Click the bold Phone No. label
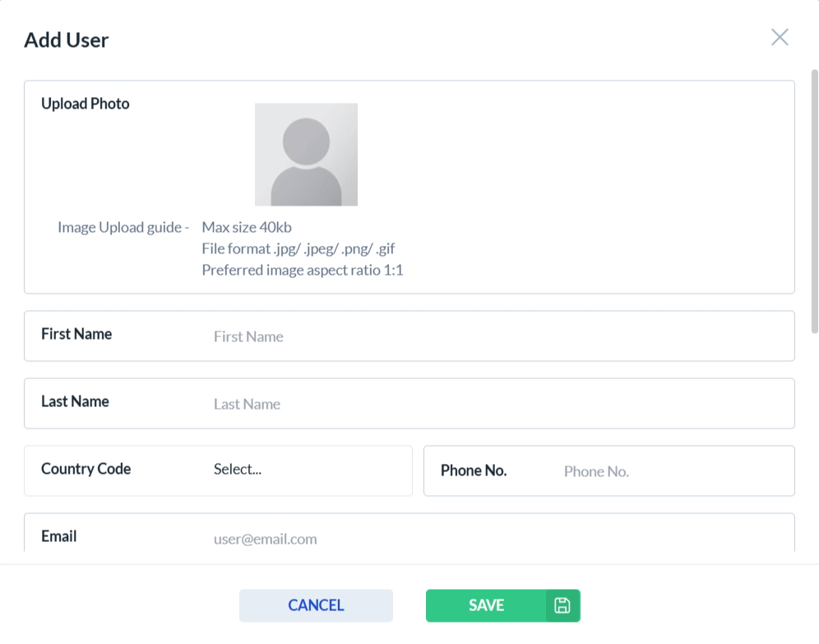The image size is (819, 644). pyautogui.click(x=474, y=470)
